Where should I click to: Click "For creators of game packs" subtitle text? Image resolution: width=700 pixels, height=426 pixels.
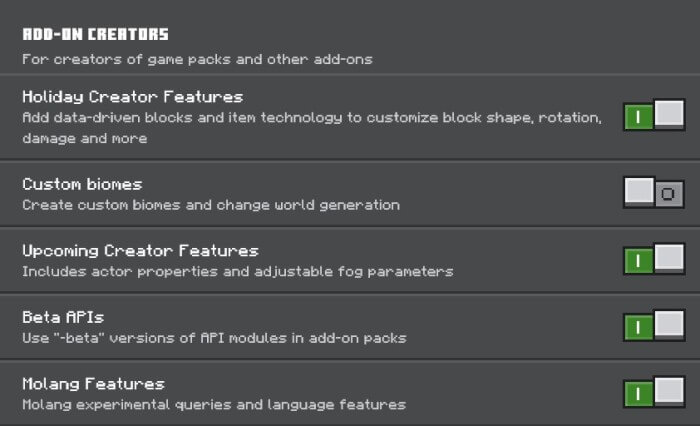[x=197, y=59]
